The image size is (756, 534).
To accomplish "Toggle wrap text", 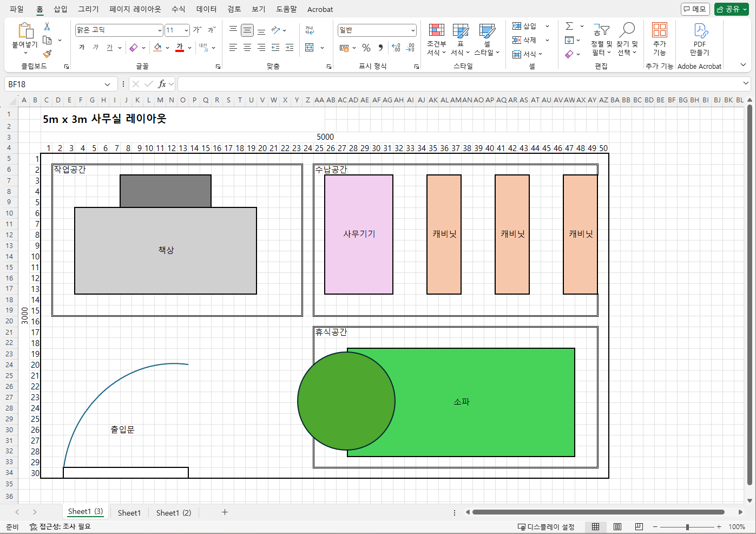I will [310, 30].
